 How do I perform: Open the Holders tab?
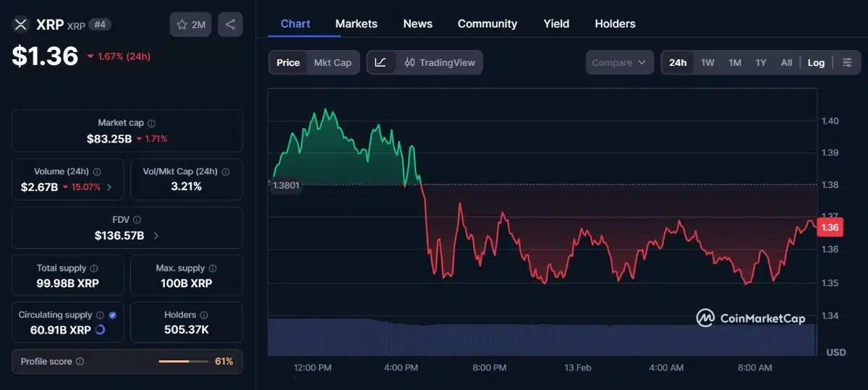coord(615,24)
